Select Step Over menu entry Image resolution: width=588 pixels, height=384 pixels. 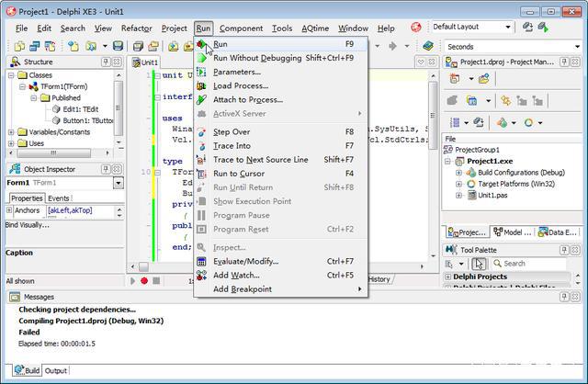tap(280, 131)
